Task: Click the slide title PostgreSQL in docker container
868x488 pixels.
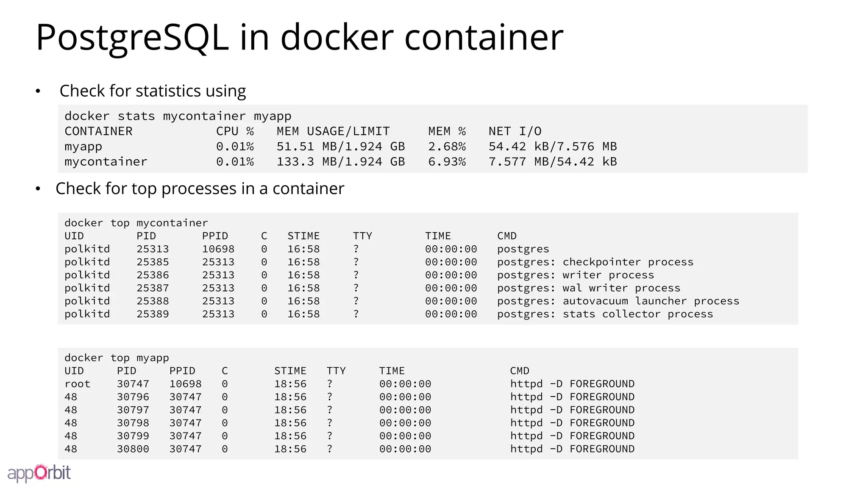Action: (x=300, y=38)
